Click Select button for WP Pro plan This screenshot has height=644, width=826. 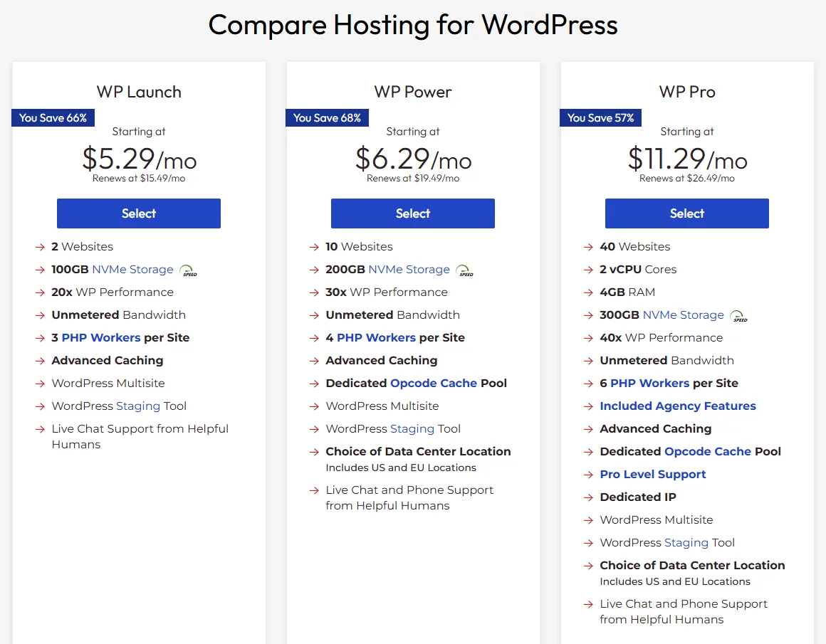pyautogui.click(x=687, y=213)
